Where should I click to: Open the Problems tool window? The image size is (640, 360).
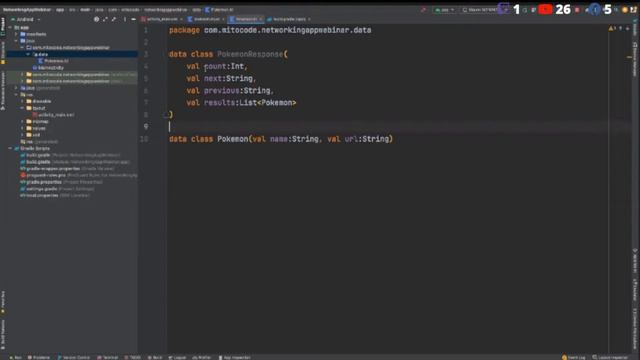tap(39, 357)
